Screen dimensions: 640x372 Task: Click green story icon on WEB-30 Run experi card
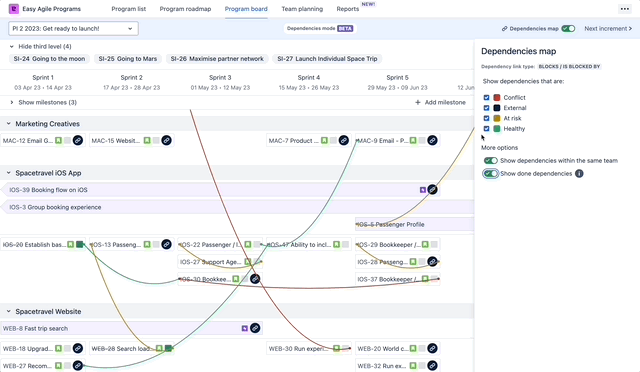[336, 348]
